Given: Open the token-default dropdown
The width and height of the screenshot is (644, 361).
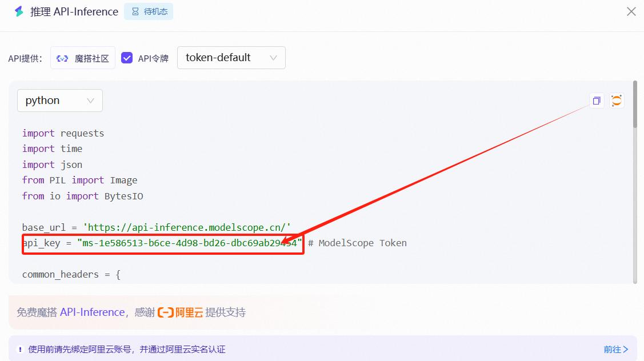Looking at the screenshot, I should click(231, 58).
